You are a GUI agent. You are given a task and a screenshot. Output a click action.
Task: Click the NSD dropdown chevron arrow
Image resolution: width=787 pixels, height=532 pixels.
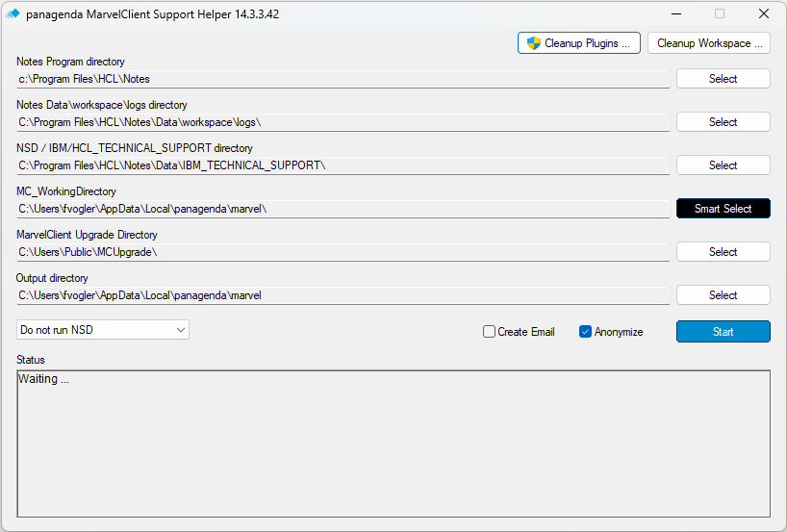click(181, 330)
